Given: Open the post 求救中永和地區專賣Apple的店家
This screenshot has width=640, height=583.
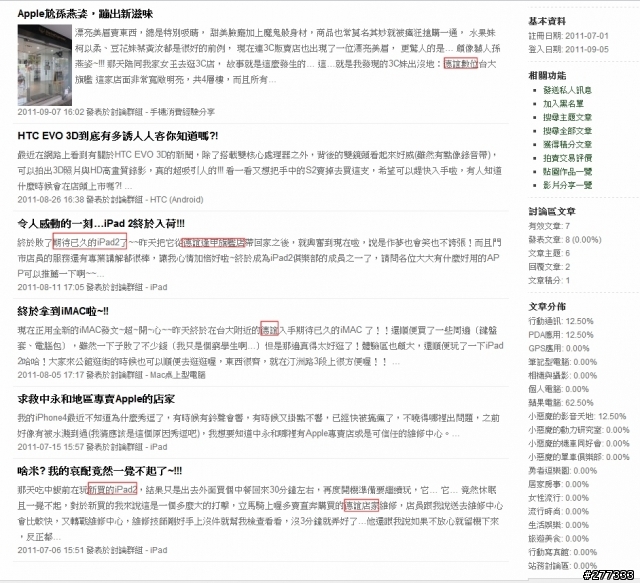Looking at the screenshot, I should 96,399.
